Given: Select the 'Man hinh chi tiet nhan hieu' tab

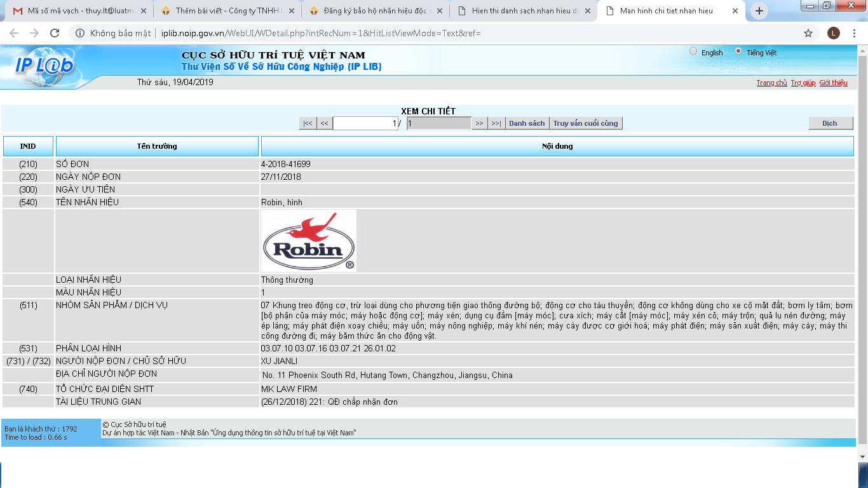Looking at the screenshot, I should click(671, 11).
